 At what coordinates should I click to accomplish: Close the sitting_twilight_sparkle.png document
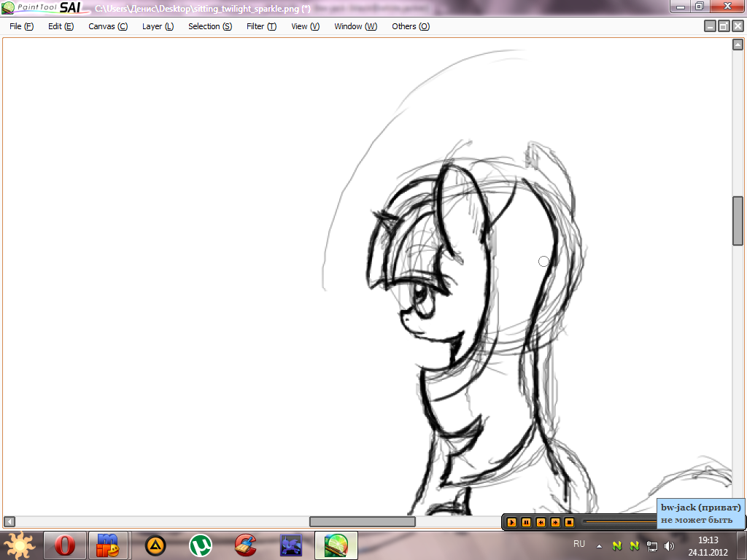738,26
